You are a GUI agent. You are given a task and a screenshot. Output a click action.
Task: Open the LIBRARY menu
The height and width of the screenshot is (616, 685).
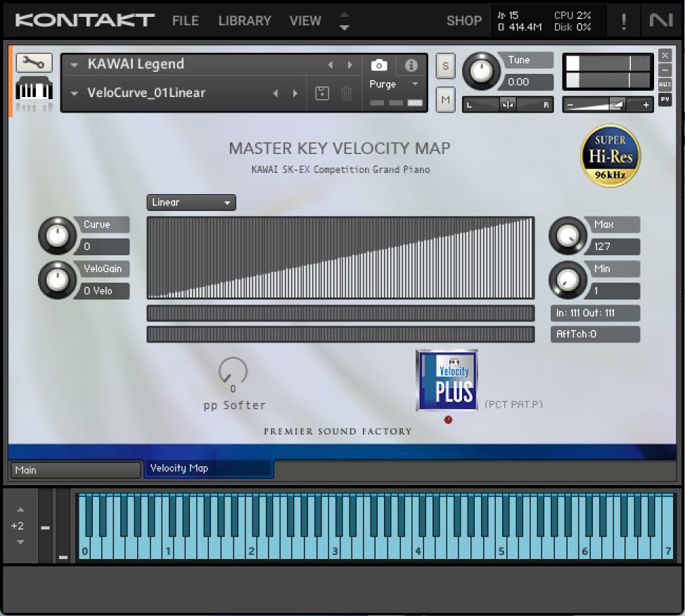click(x=245, y=20)
